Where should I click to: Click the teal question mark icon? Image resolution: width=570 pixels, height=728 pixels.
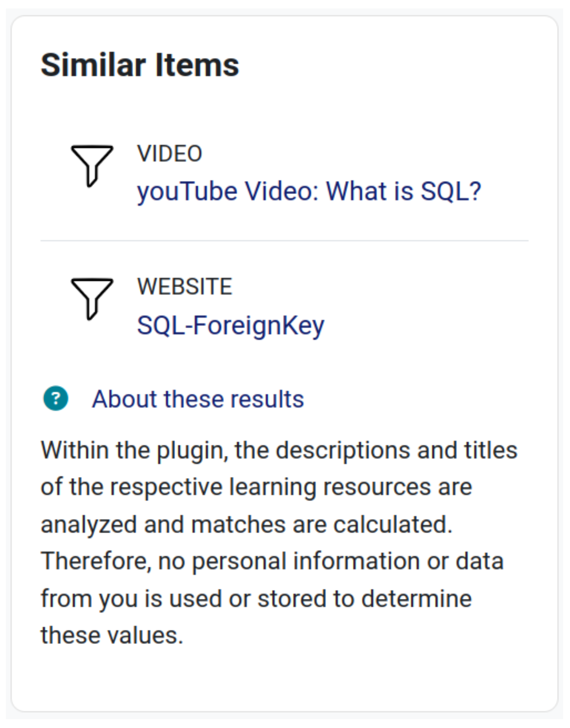[56, 398]
